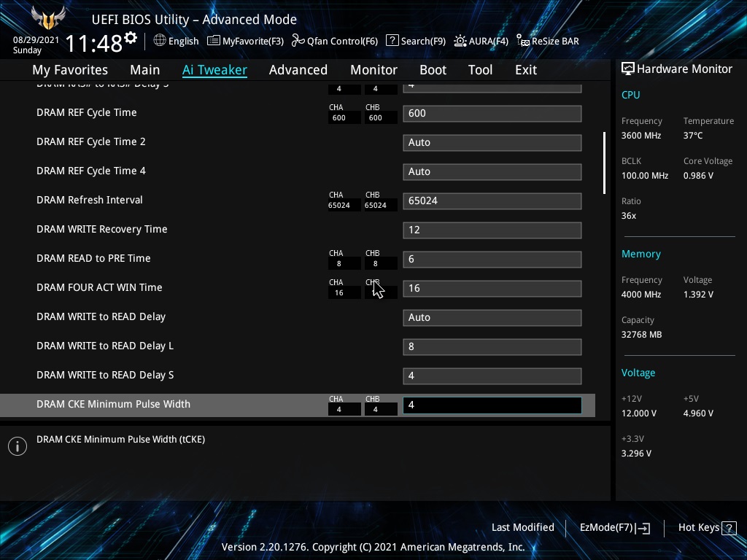
Task: Click the BCLK 100.00 MHz reading
Action: pos(645,176)
